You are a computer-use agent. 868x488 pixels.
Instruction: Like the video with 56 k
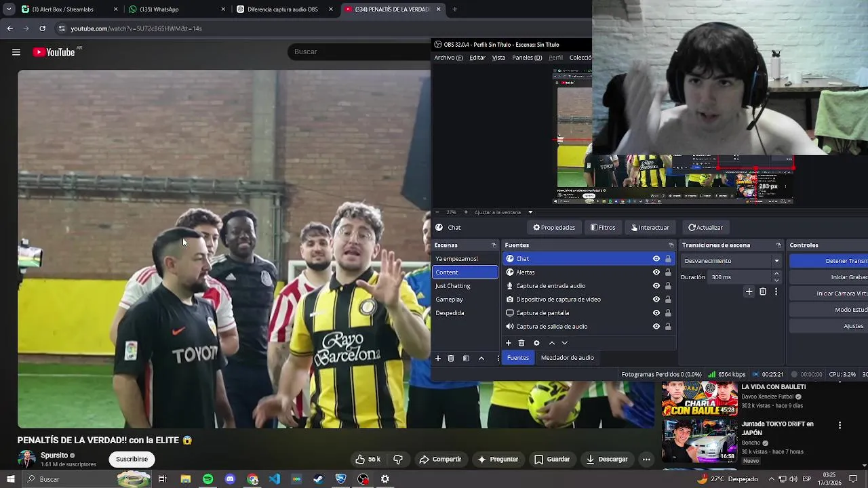[368, 460]
